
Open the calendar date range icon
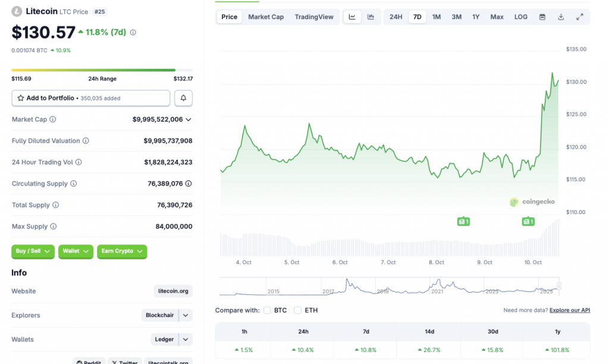[x=542, y=17]
